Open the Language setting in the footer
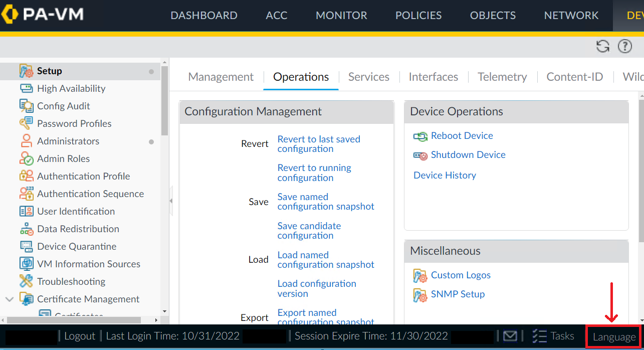Image resolution: width=644 pixels, height=350 pixels. (x=613, y=337)
